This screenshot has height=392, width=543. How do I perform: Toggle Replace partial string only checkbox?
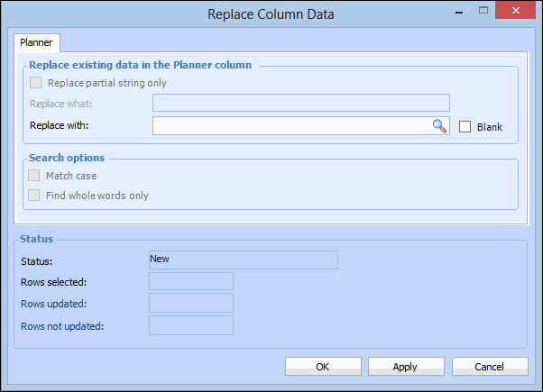[35, 83]
